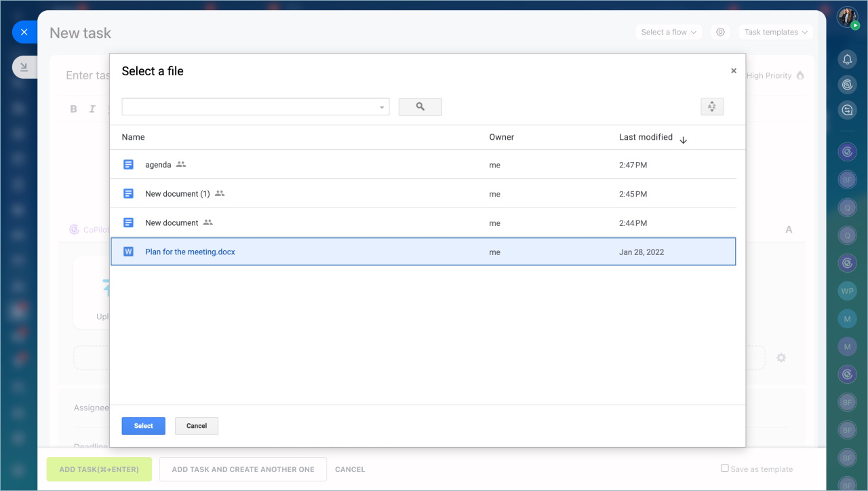Image resolution: width=868 pixels, height=491 pixels.
Task: Expand the Task templates dropdown
Action: click(775, 32)
